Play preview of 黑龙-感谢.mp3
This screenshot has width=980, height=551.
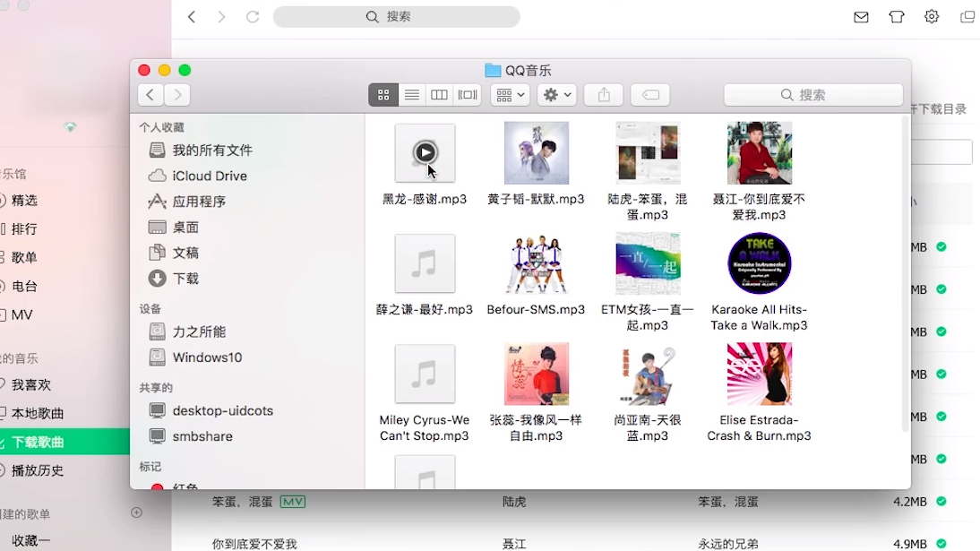(x=425, y=152)
